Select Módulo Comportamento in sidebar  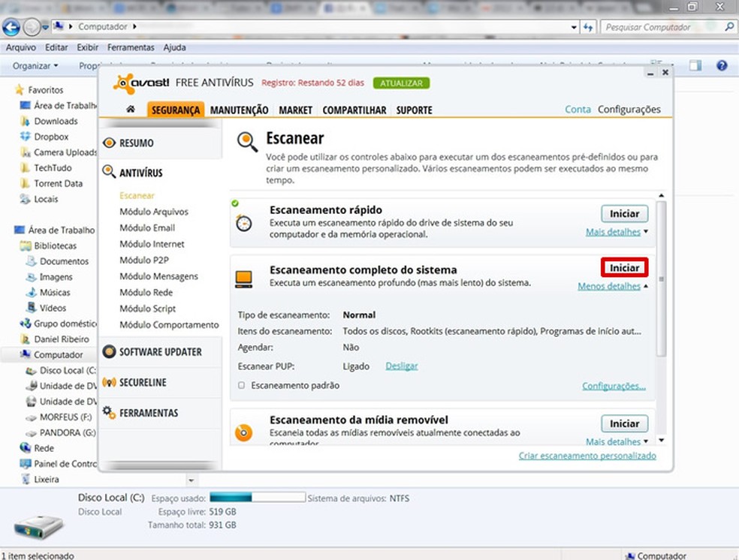pos(169,324)
